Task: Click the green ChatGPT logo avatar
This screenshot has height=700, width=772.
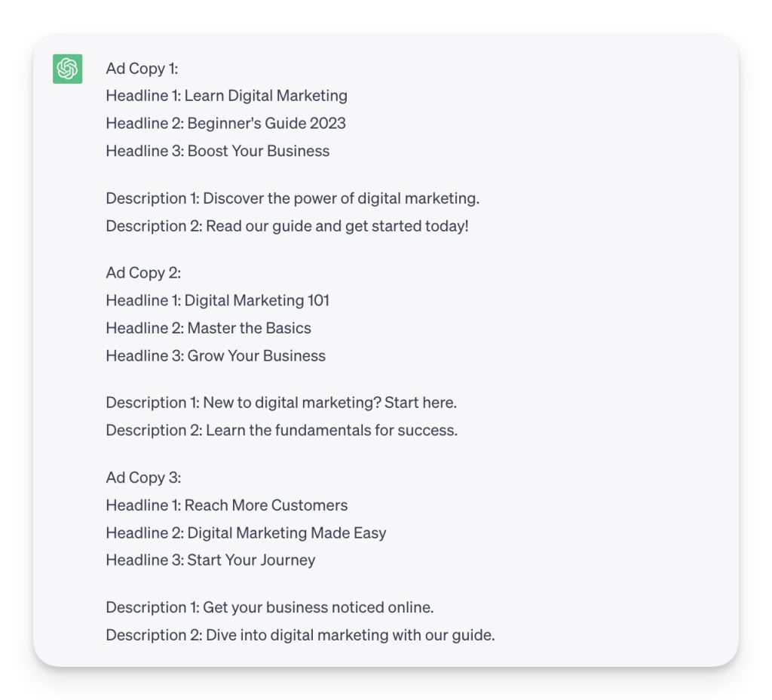Action: (x=67, y=69)
